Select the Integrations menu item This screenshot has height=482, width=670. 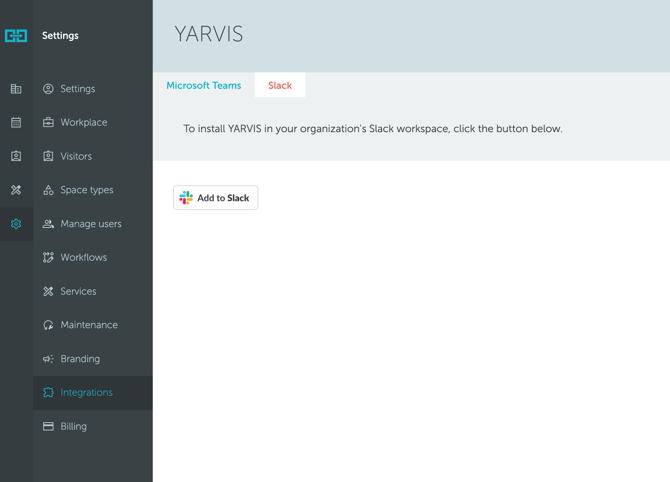[86, 393]
